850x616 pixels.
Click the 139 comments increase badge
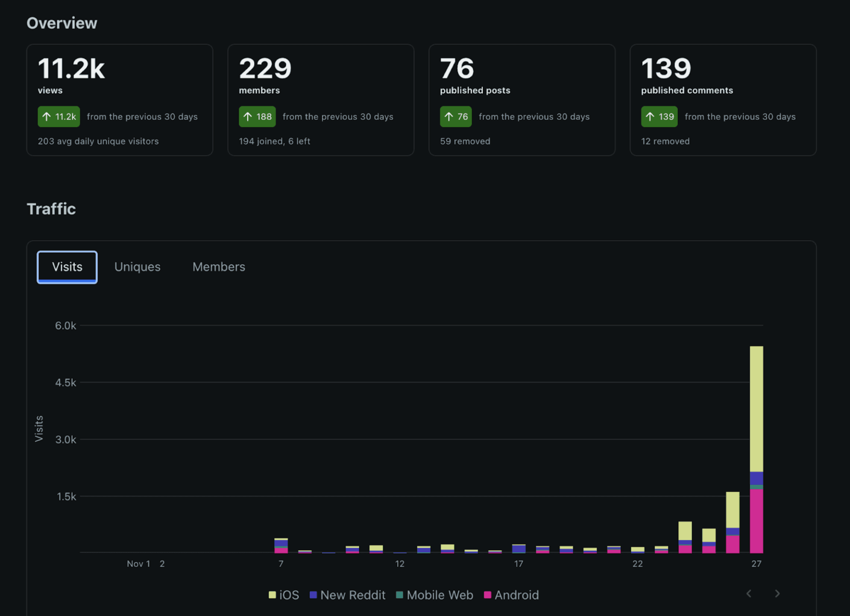(659, 117)
